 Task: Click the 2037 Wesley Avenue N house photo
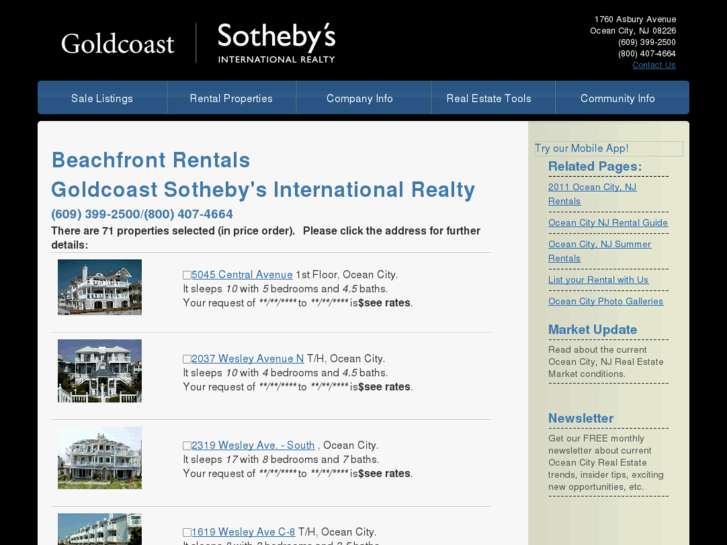click(100, 371)
